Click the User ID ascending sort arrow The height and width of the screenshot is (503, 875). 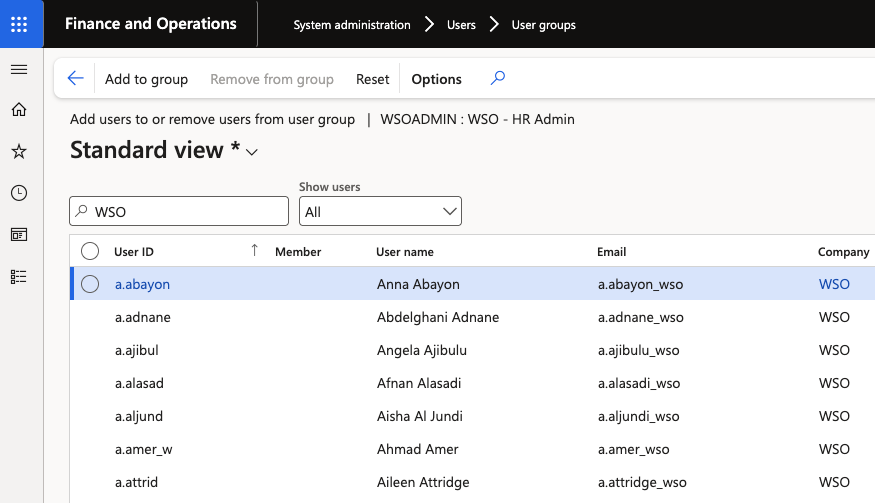coord(254,250)
